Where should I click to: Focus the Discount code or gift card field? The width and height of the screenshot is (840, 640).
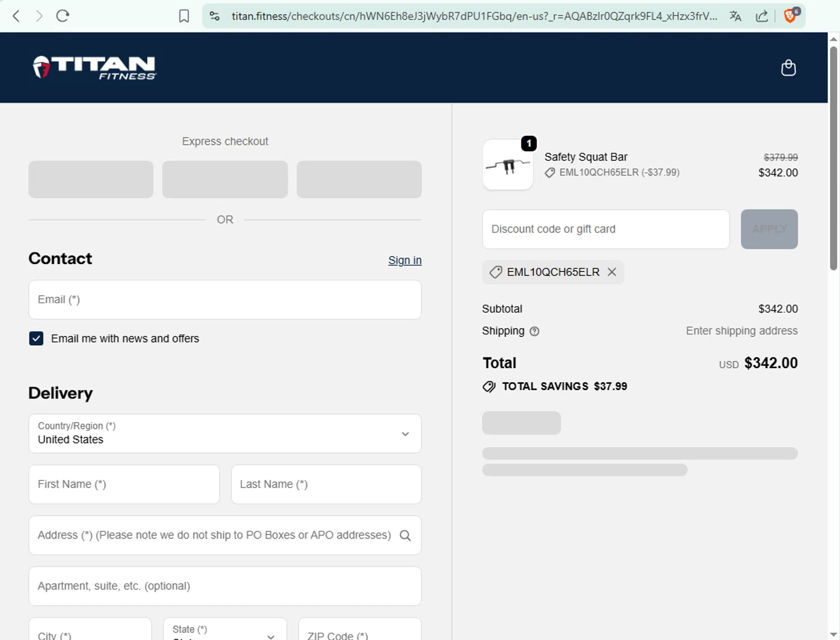[x=606, y=229]
